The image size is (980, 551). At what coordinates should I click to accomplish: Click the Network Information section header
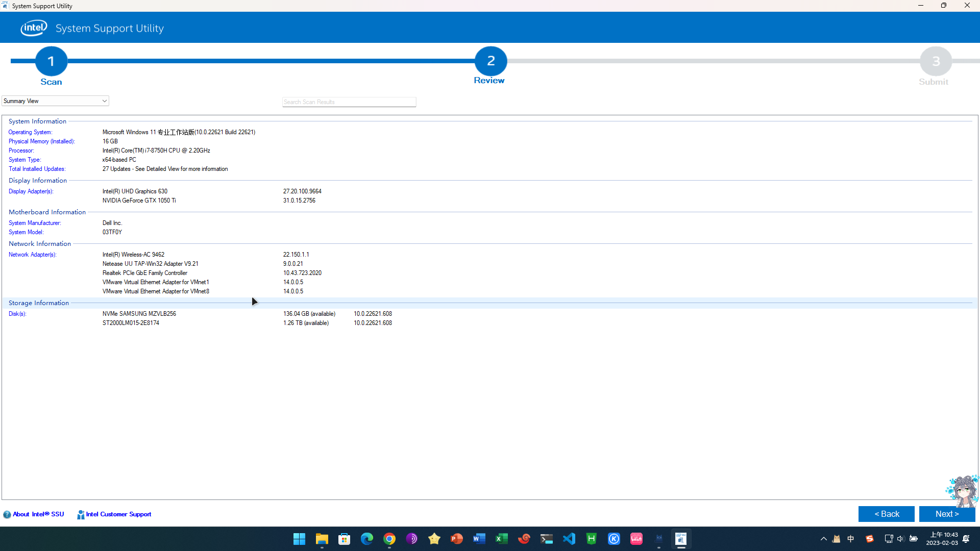40,244
